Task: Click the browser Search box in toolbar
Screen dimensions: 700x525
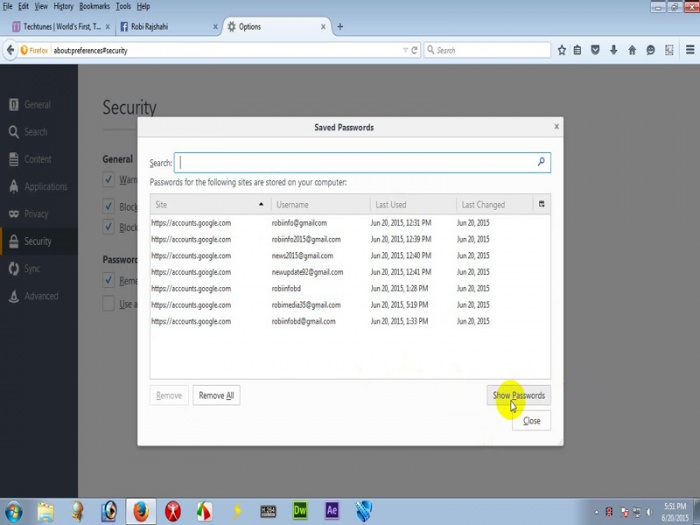Action: pyautogui.click(x=487, y=50)
